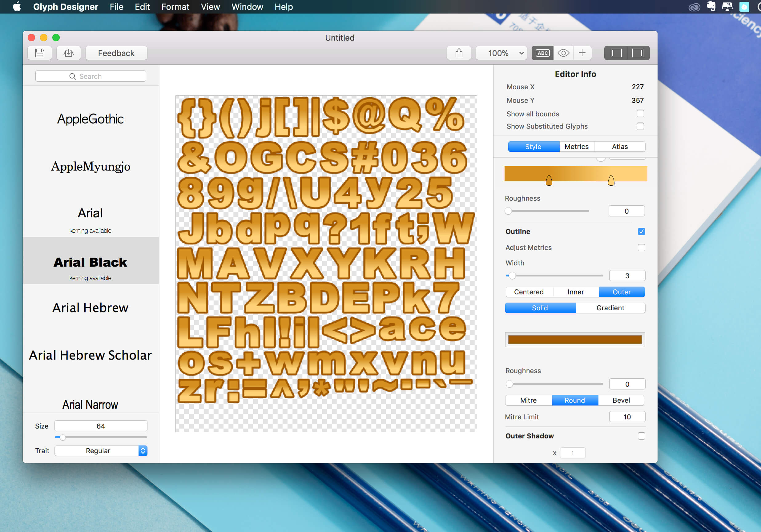The image size is (761, 532).
Task: Select the ABC glyph view icon
Action: (x=542, y=53)
